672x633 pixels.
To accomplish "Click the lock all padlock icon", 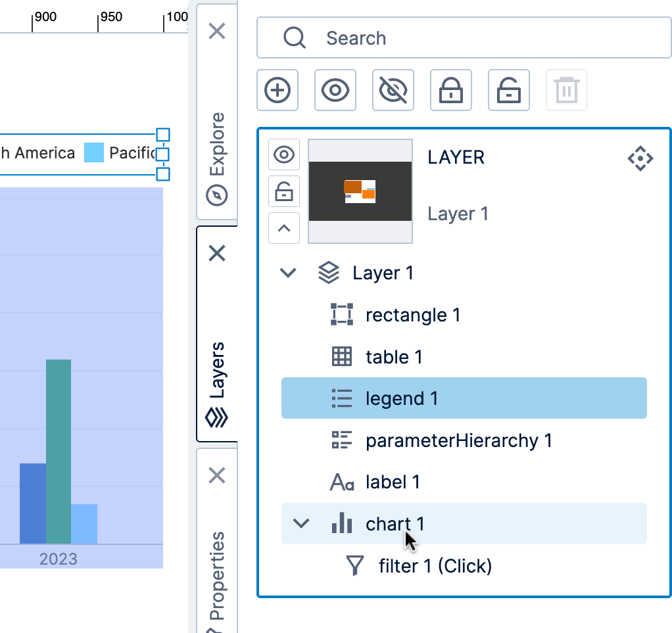I will coord(451,90).
